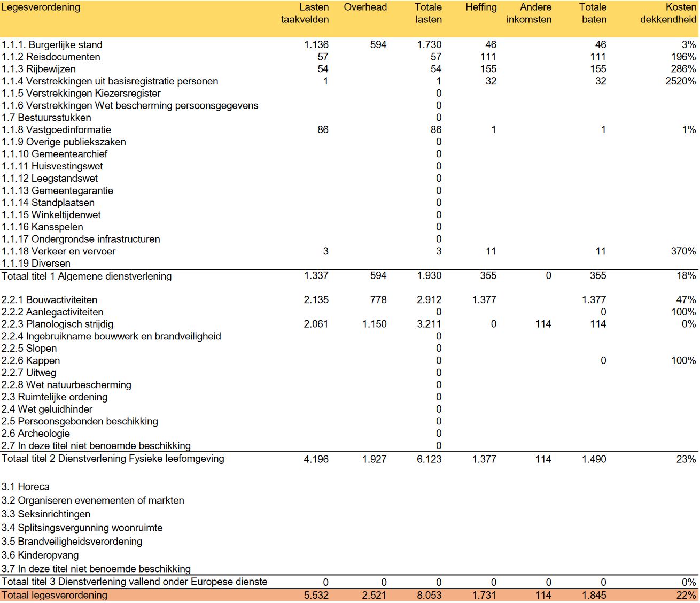Select '2.2.3 Planologisch strijdig' label
The height and width of the screenshot is (603, 700).
(57, 324)
